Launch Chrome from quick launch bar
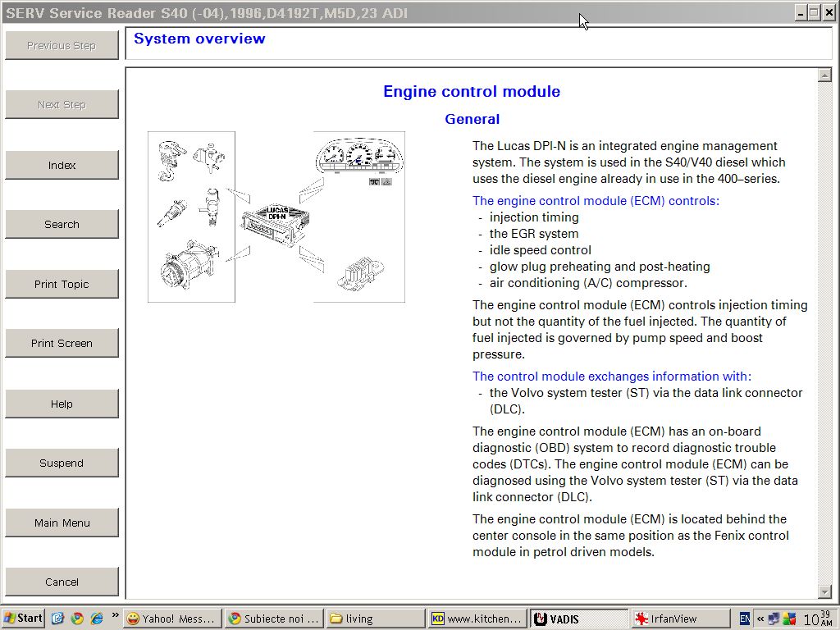Image resolution: width=840 pixels, height=630 pixels. tap(77, 619)
